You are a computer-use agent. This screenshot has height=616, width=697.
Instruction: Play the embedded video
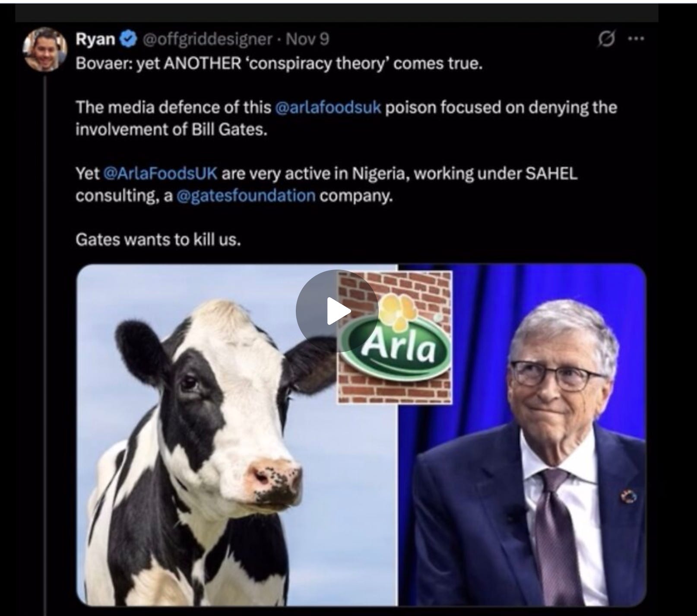click(x=337, y=311)
